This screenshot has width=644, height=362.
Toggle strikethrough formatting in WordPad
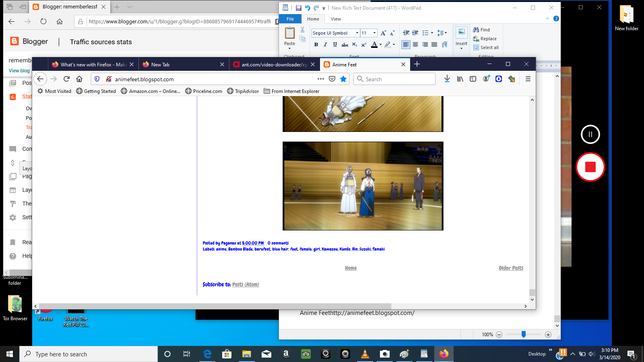(x=345, y=45)
